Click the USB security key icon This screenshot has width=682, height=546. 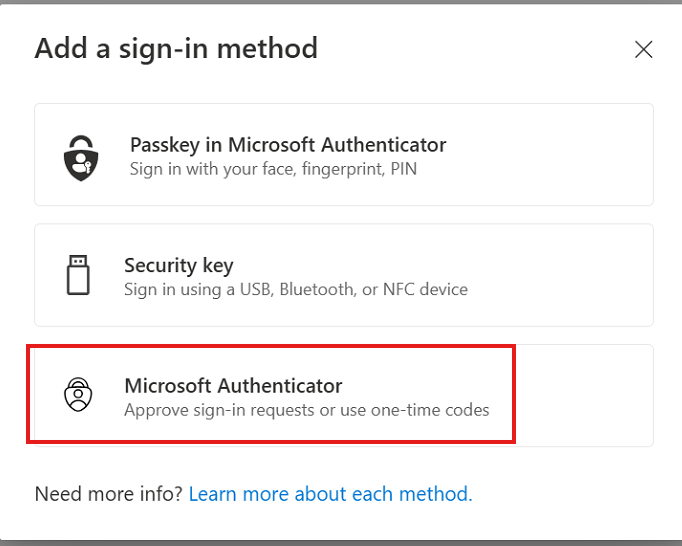(x=78, y=275)
